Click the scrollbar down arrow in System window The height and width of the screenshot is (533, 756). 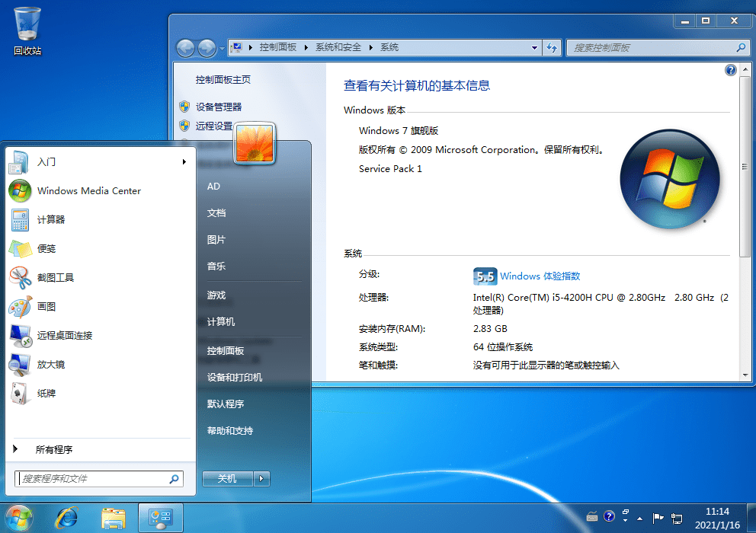[x=745, y=375]
